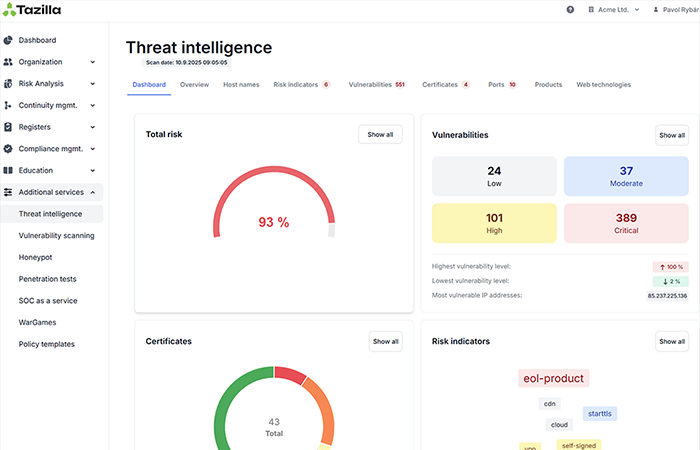
Task: Click the Risk Analysis sidebar icon
Action: 8,83
